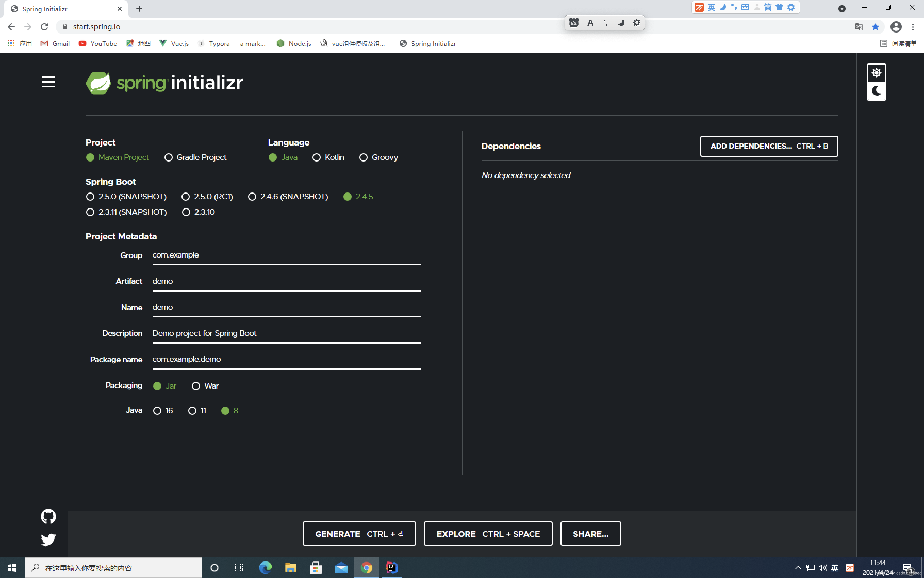Select Spring Boot 2.5.0 (SNAPSHOT)
Image resolution: width=924 pixels, height=578 pixels.
pos(126,196)
